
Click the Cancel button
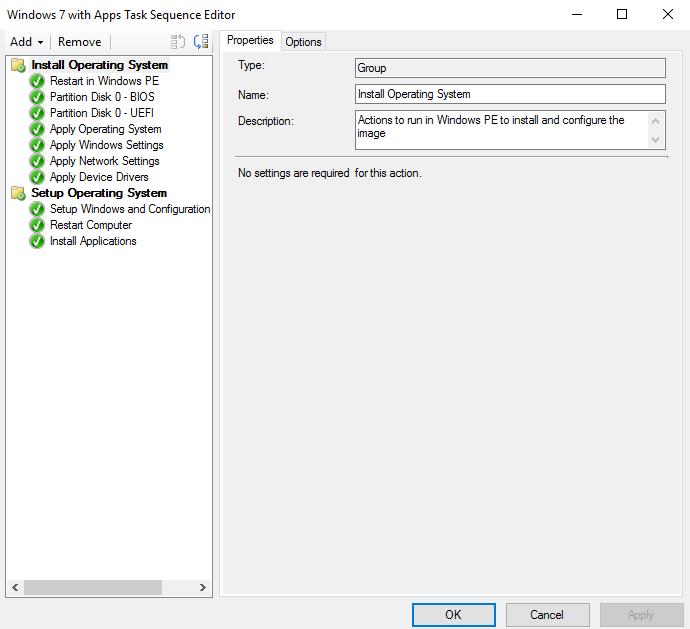pos(547,614)
